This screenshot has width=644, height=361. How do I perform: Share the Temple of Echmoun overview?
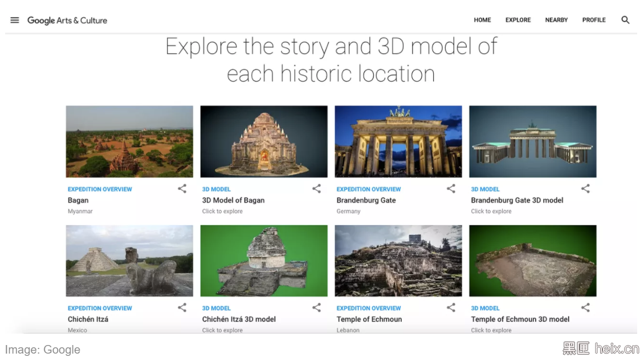point(451,308)
